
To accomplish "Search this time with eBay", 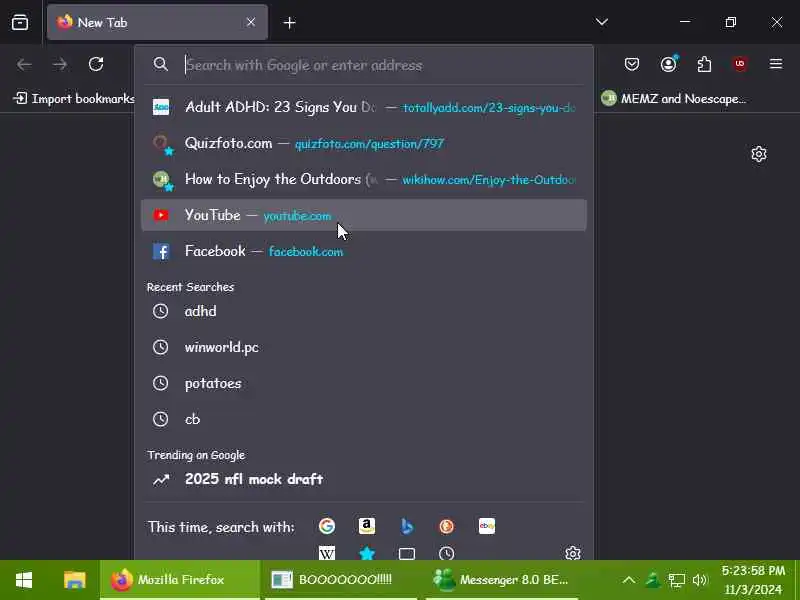I will click(487, 526).
